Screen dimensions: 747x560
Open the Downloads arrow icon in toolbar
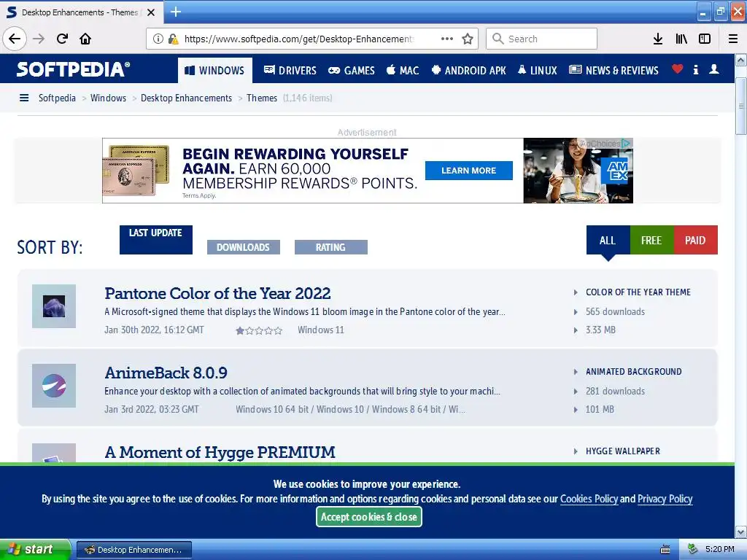tap(658, 39)
